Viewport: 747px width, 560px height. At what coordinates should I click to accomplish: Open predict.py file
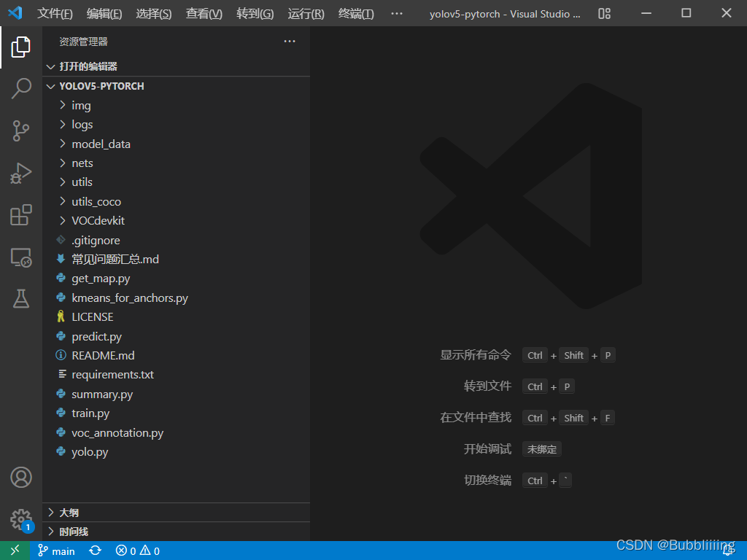pyautogui.click(x=177, y=337)
